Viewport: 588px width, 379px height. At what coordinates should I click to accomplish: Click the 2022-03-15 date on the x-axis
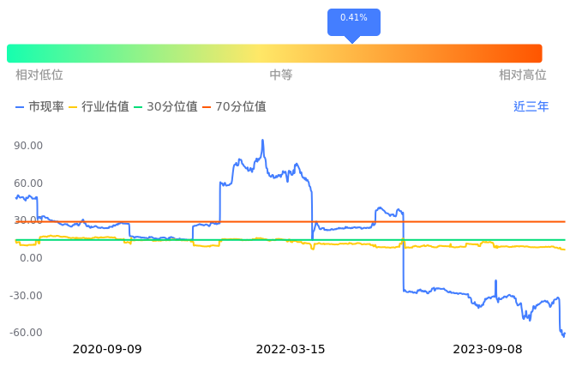click(291, 350)
